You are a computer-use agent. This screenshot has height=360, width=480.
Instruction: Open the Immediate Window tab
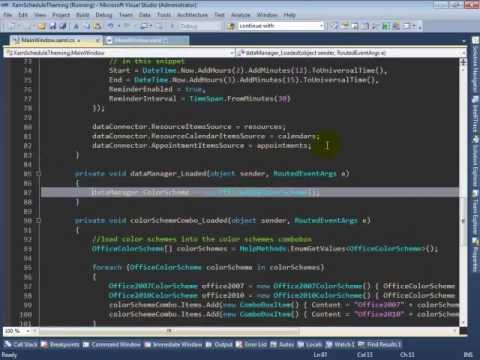(173, 345)
